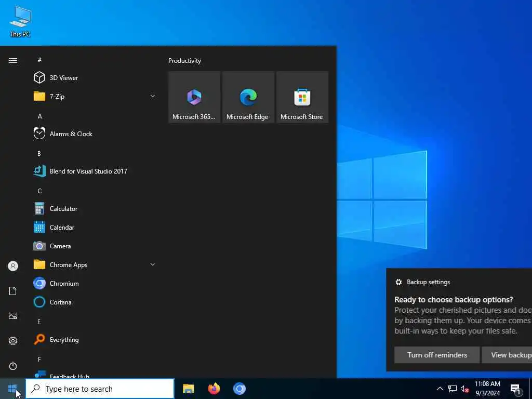Click the '#' letter header
Viewport: 532px width, 399px height.
[x=39, y=60]
